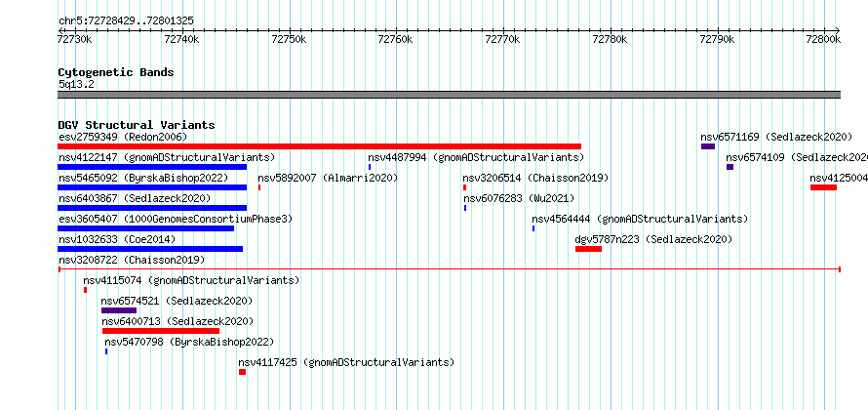Open the nsv6574109 label text
This screenshot has width=868, height=410.
(797, 157)
